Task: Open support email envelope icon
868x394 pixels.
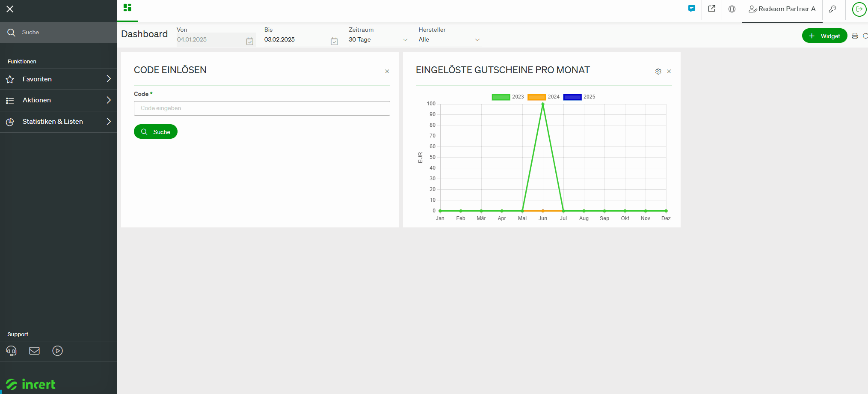Action: [34, 351]
